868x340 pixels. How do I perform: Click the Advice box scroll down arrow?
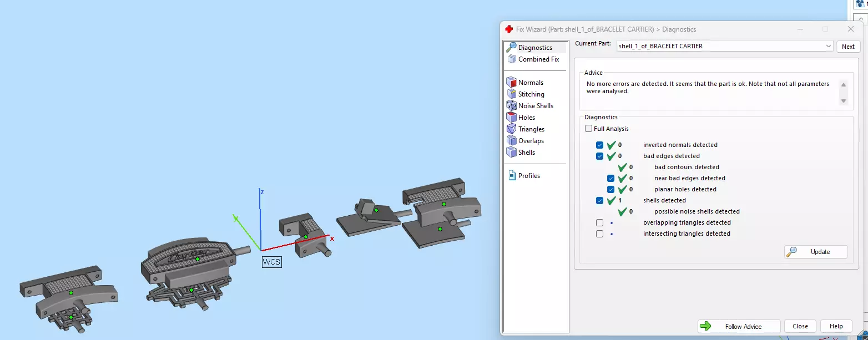[x=844, y=101]
